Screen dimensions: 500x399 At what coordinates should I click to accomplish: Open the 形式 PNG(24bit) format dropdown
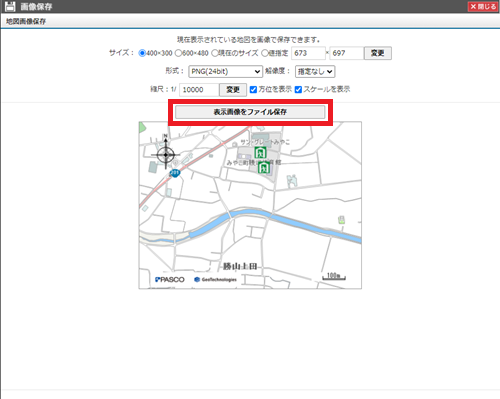[226, 71]
